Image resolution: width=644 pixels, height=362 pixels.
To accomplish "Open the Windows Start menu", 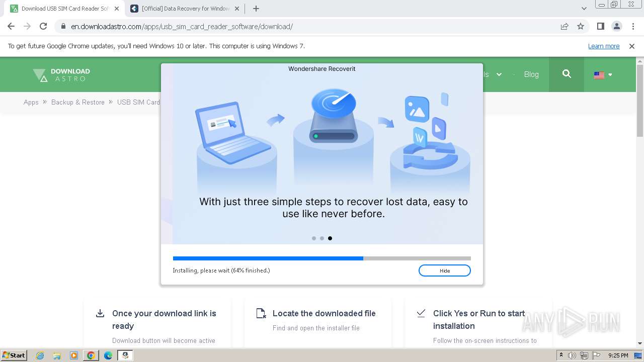I will pos(14,355).
